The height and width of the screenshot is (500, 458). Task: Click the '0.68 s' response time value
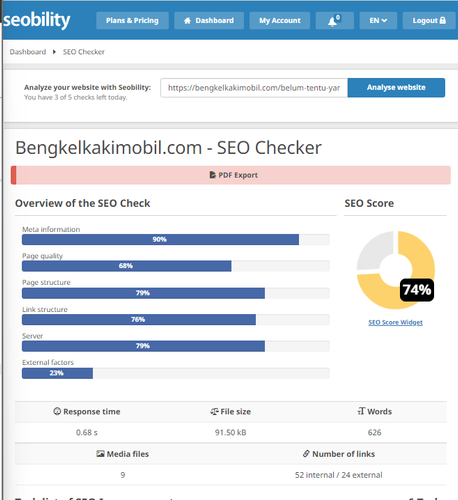pyautogui.click(x=87, y=433)
